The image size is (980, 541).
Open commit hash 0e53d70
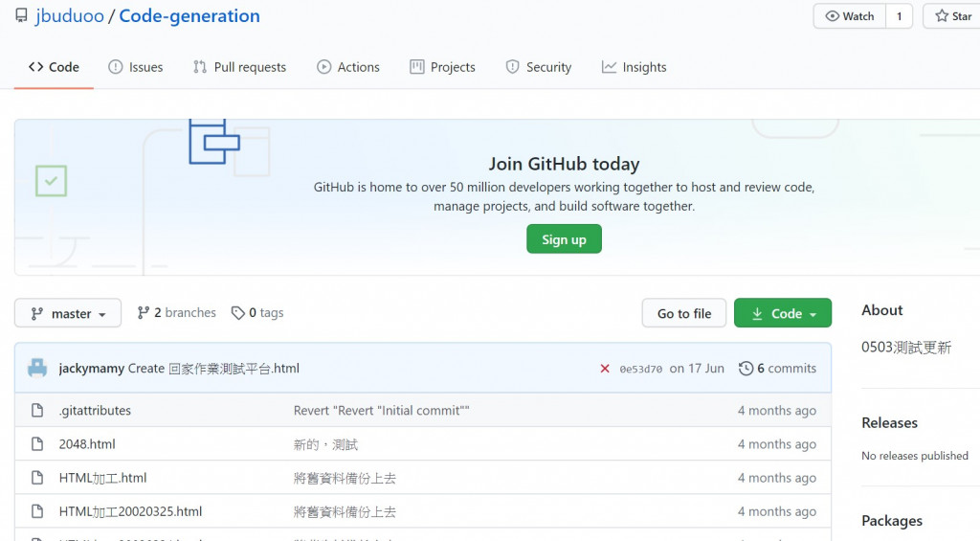click(x=640, y=369)
